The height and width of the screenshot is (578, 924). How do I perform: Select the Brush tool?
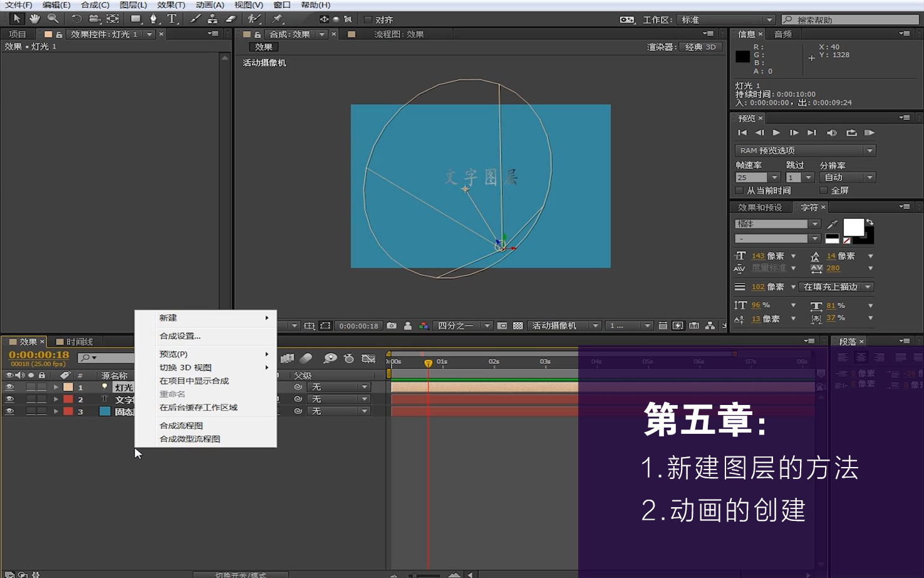[195, 19]
